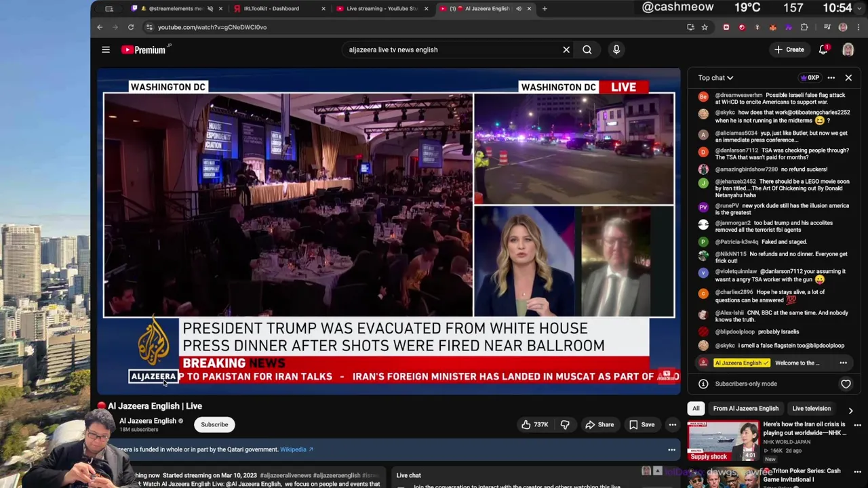This screenshot has height=488, width=868.
Task: Open funding notice options menu
Action: [671, 449]
